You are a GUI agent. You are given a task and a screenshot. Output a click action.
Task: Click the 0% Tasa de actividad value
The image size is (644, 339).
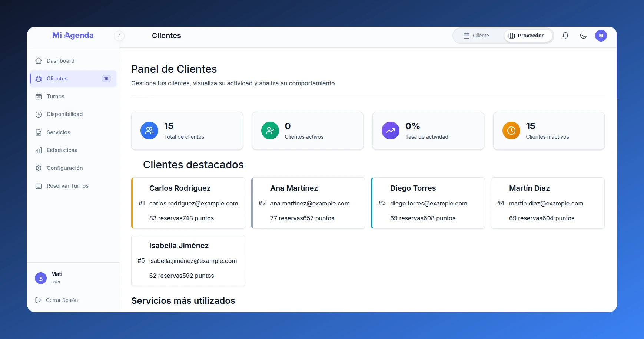[413, 126]
